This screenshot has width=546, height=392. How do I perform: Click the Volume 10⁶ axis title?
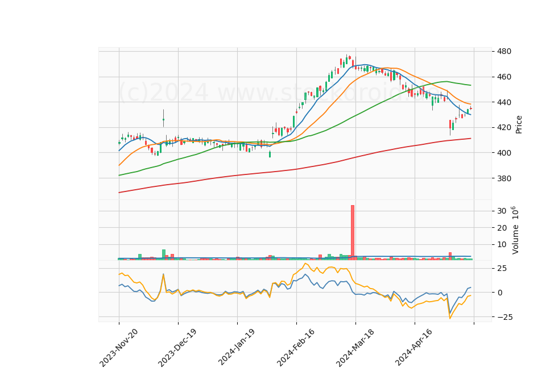point(515,230)
